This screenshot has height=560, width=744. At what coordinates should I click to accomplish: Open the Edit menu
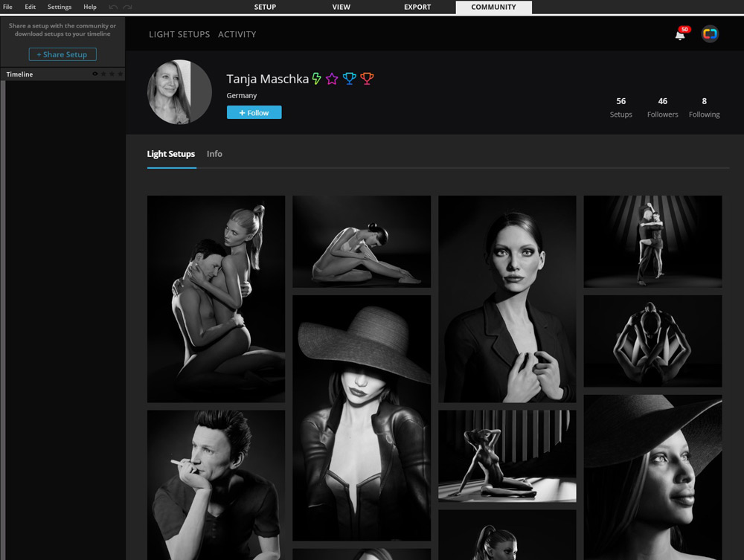coord(31,7)
